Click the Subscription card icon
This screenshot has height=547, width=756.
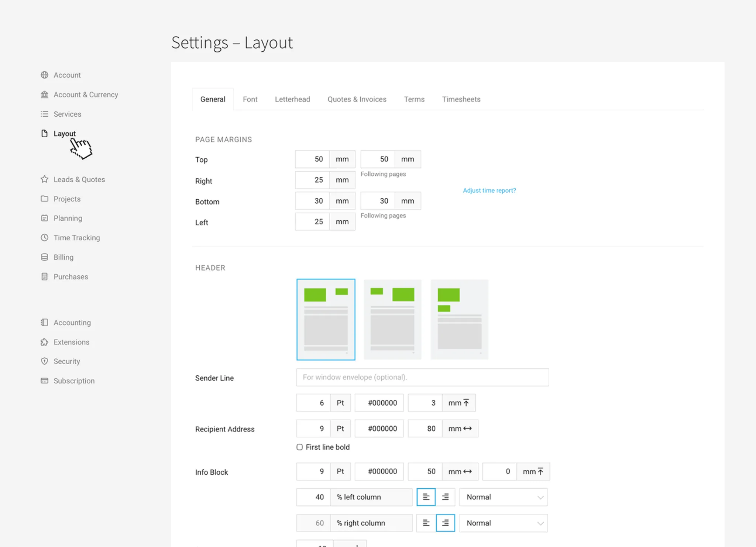pos(44,381)
